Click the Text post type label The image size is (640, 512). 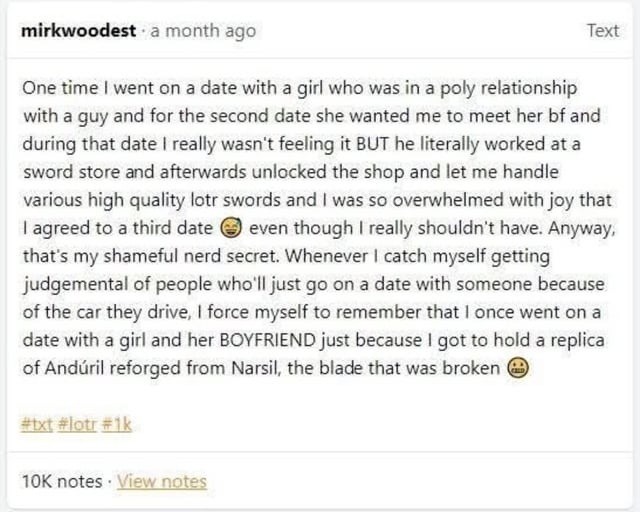(x=602, y=31)
